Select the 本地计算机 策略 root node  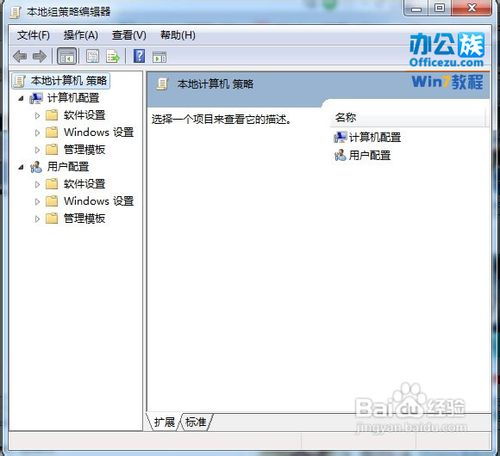(x=61, y=80)
